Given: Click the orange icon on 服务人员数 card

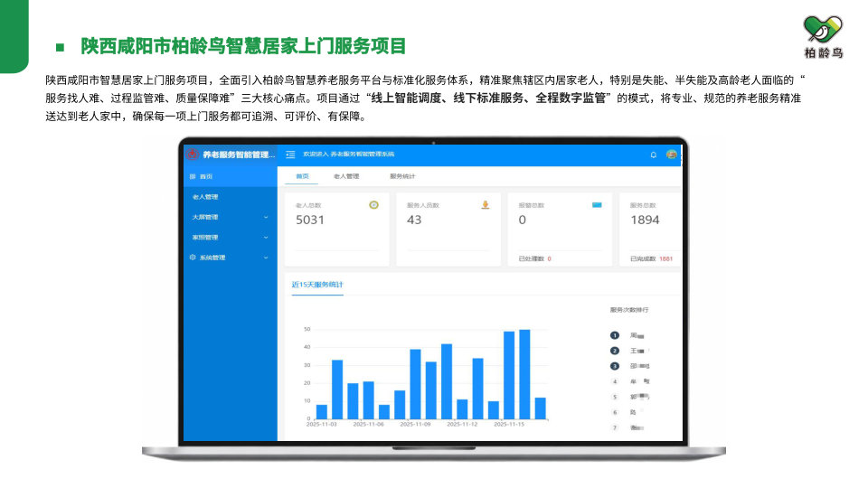Looking at the screenshot, I should [x=486, y=205].
